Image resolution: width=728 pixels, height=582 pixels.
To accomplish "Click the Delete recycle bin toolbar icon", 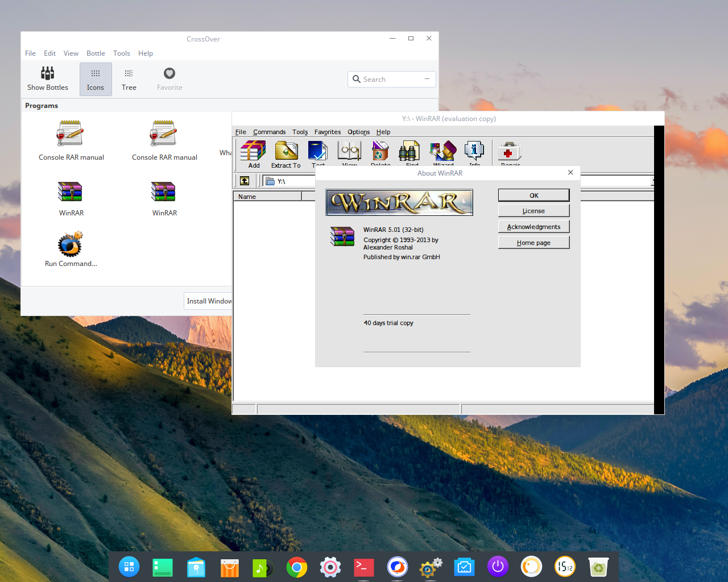I will 380,152.
